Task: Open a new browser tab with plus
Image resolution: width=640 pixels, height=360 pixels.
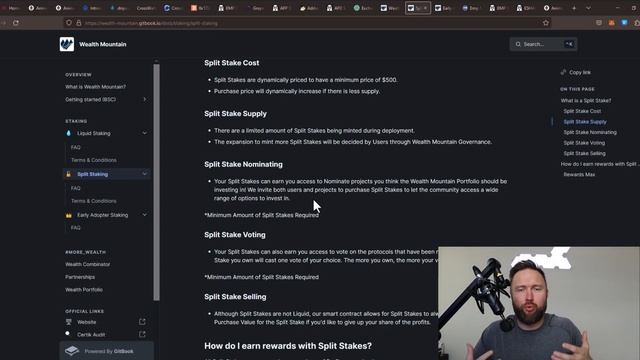Action: pyautogui.click(x=574, y=8)
